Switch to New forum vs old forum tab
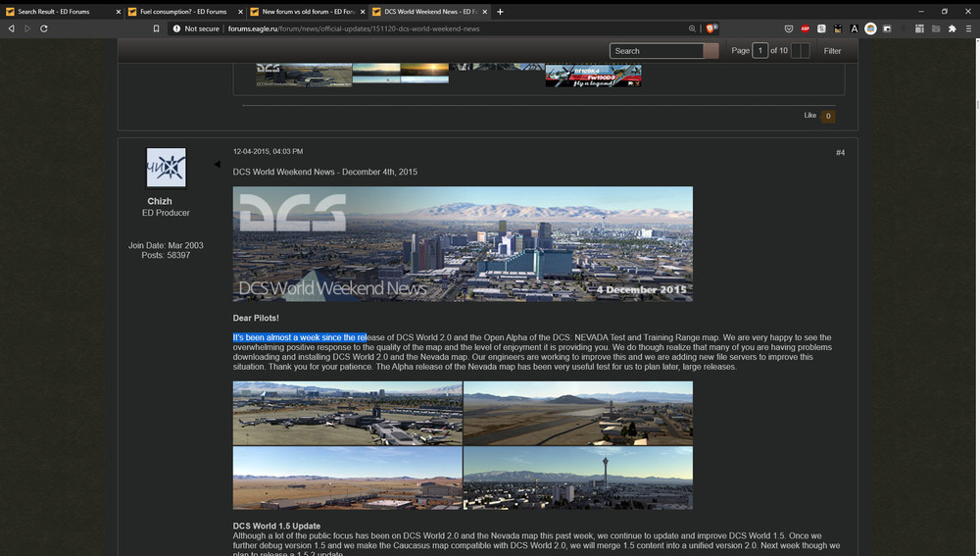The width and height of the screenshot is (980, 556). (307, 11)
